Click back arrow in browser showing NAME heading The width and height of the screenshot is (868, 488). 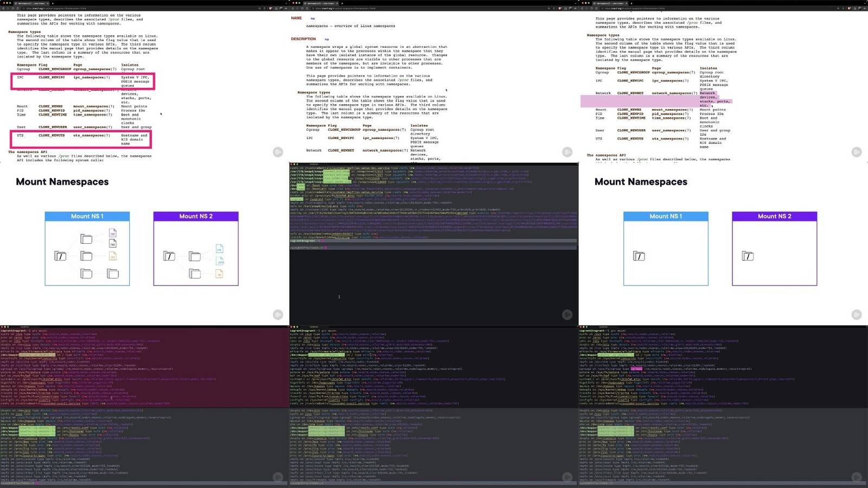point(293,8)
